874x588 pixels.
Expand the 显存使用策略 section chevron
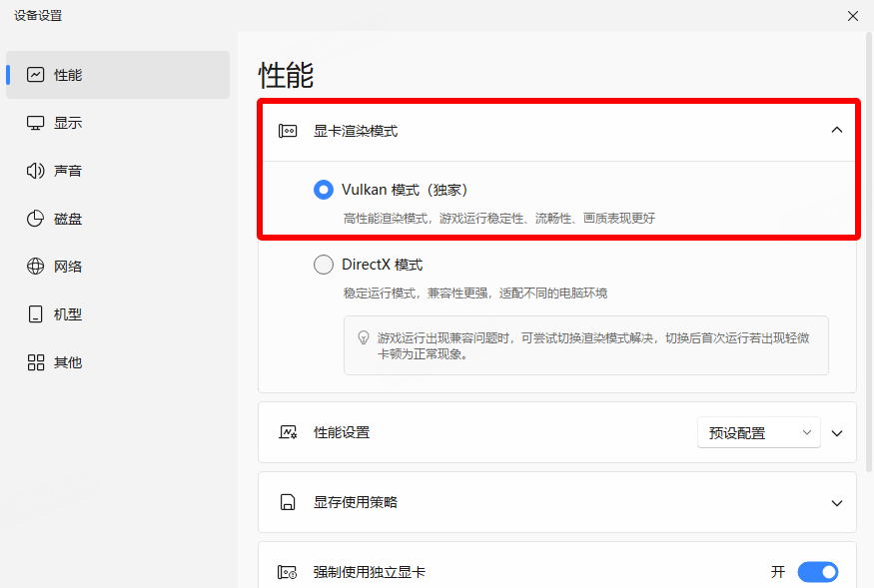(837, 503)
